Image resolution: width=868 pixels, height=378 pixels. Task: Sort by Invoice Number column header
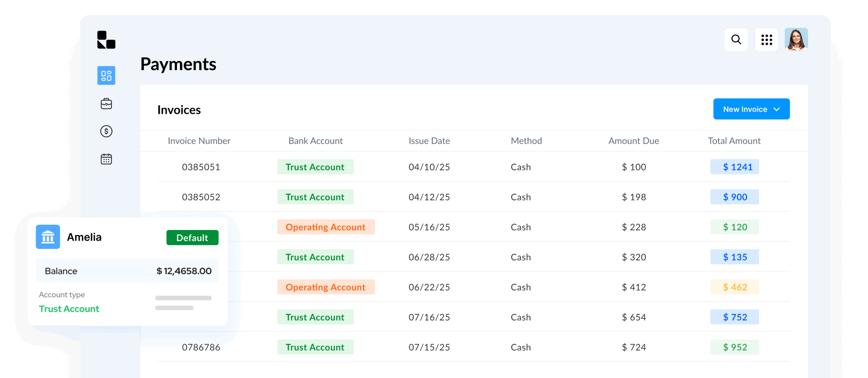point(199,141)
